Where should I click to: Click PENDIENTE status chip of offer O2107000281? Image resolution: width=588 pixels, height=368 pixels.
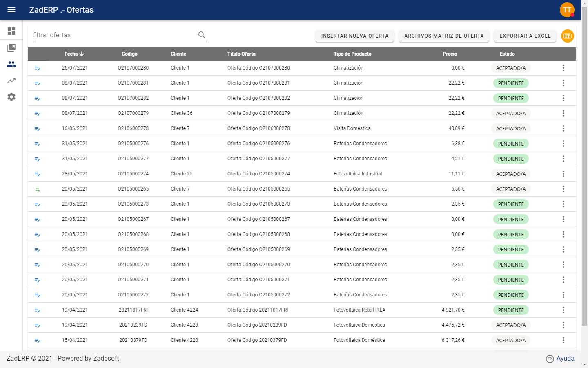click(511, 83)
